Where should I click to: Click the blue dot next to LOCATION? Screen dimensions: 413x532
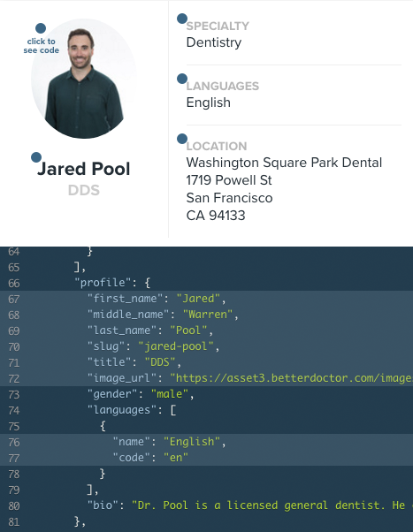(182, 139)
